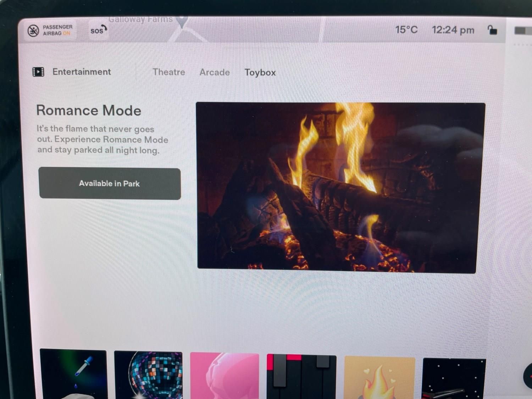Tap the Entertainment heading label

82,72
